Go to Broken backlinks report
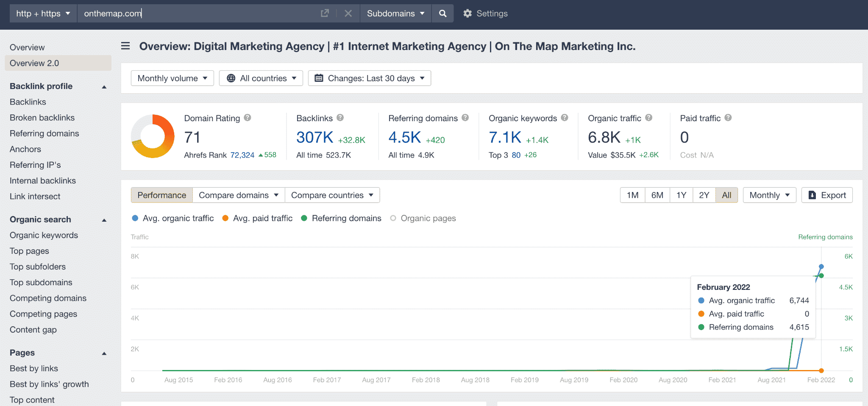Screen dimensions: 868x406 tap(42, 117)
